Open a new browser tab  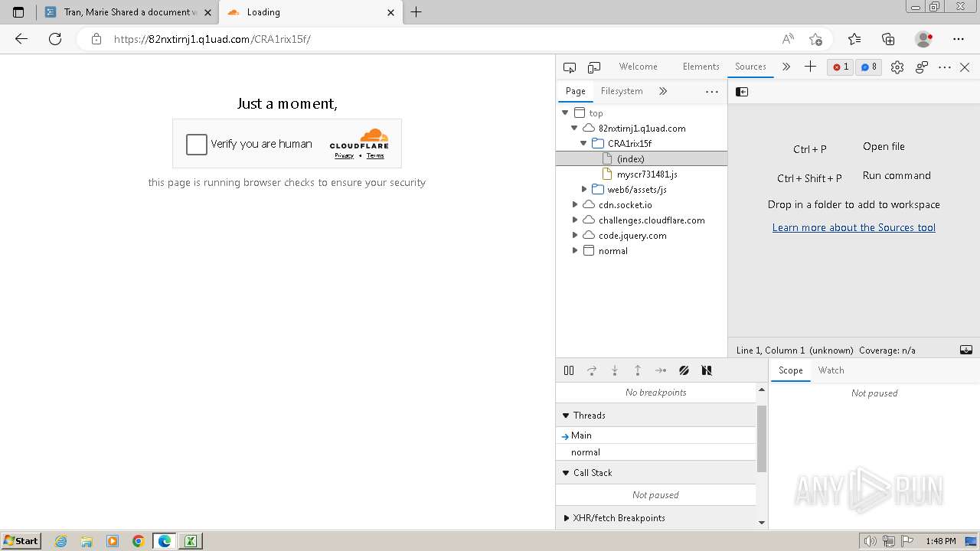pyautogui.click(x=416, y=12)
